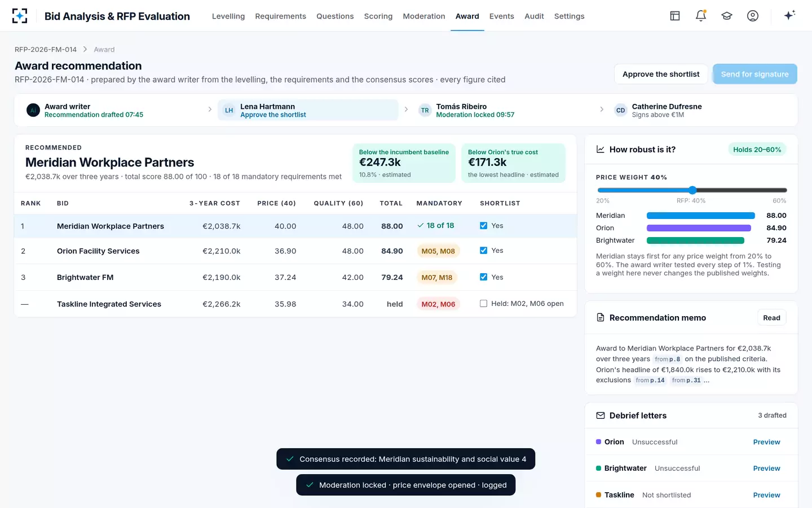Open the Moderation tab
Viewport: 812px width, 508px height.
tap(424, 16)
